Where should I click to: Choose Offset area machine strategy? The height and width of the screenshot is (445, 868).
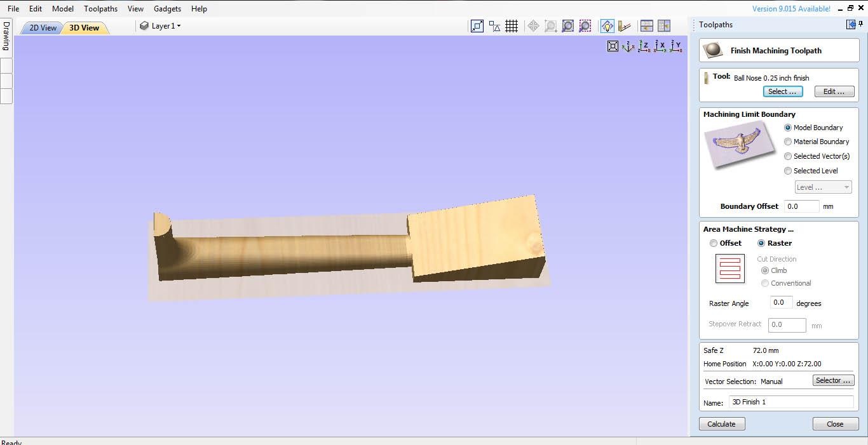726,243
